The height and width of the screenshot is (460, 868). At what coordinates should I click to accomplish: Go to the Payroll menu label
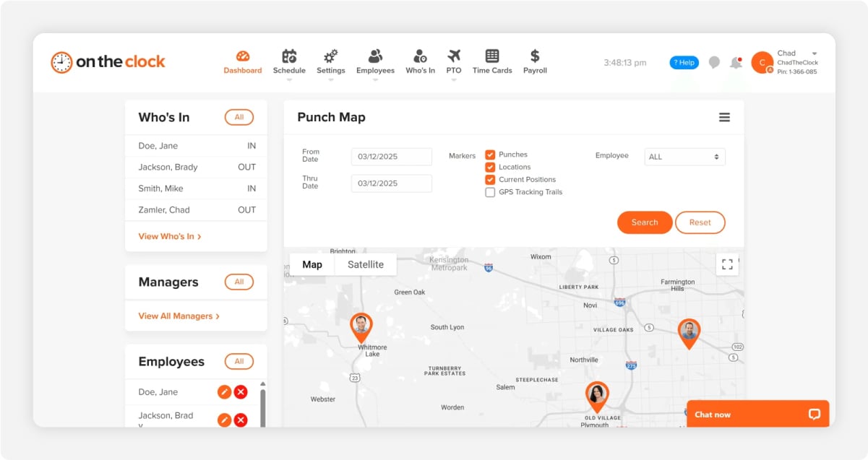(535, 71)
